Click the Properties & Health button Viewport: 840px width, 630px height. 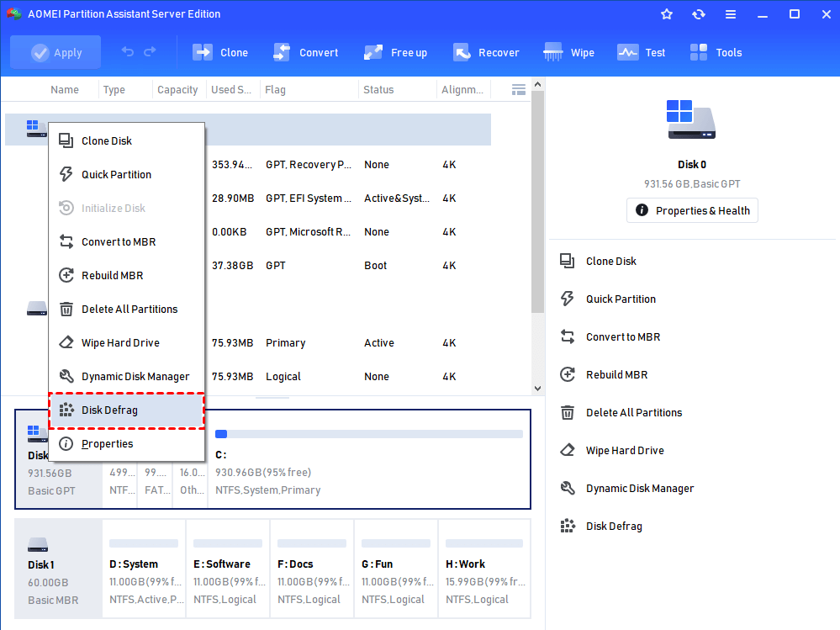tap(692, 210)
